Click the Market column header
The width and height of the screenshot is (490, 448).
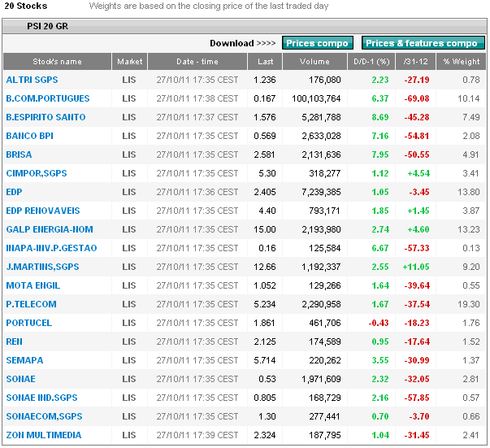tap(130, 62)
